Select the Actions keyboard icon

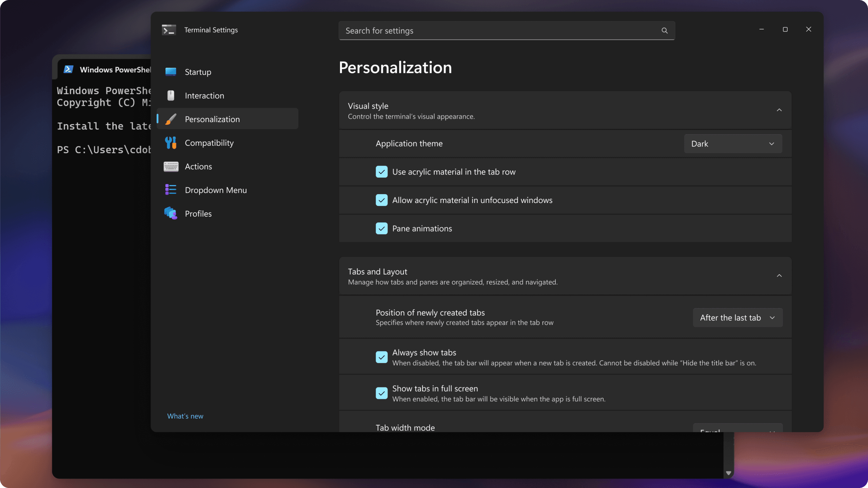click(x=171, y=166)
